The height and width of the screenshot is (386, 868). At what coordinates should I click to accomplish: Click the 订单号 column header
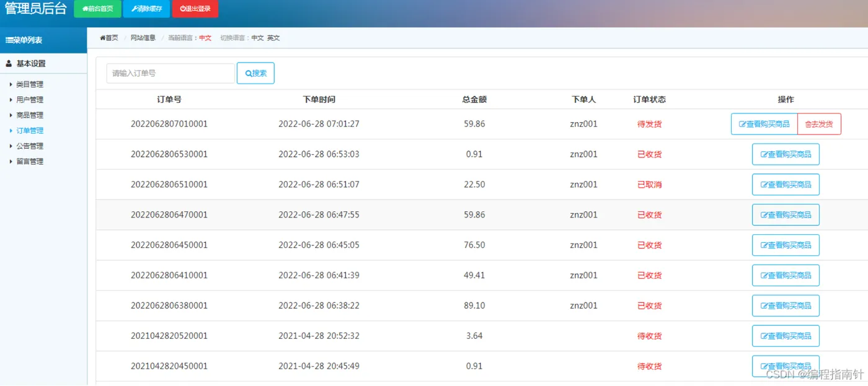coord(169,100)
